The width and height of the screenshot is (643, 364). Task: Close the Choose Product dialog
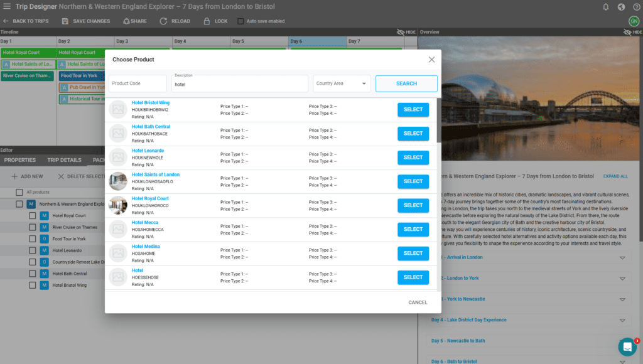pyautogui.click(x=431, y=60)
